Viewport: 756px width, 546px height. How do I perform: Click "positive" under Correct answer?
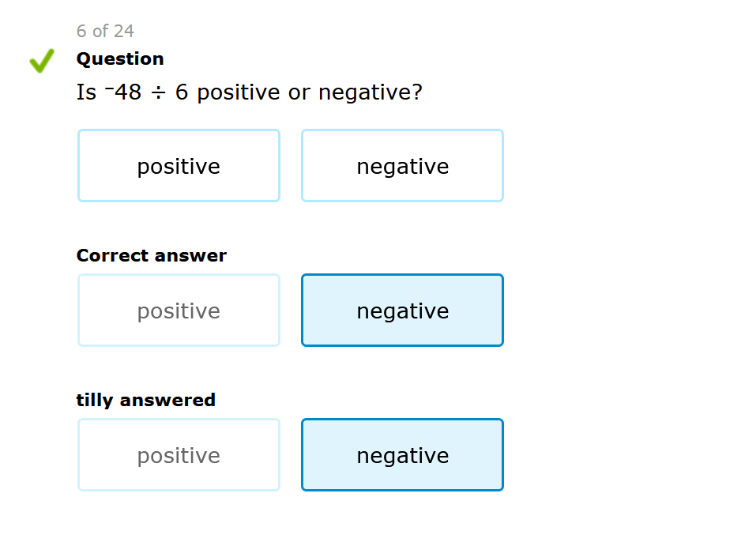tap(179, 311)
